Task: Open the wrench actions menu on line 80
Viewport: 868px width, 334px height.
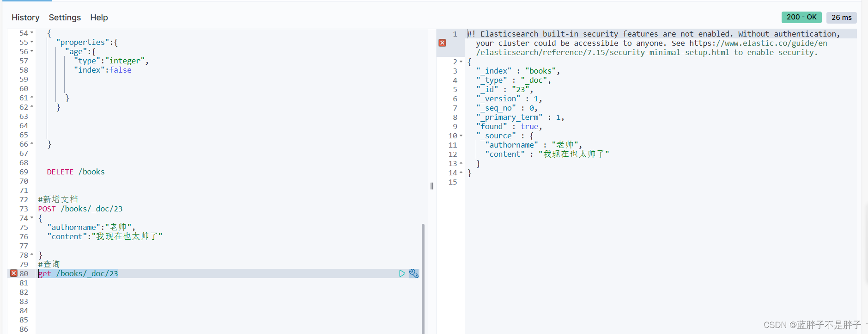Action: click(414, 273)
